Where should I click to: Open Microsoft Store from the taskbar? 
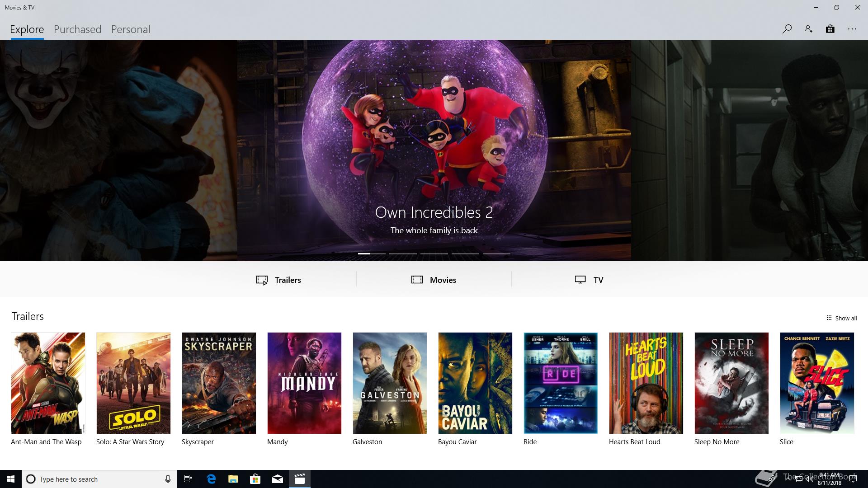click(x=255, y=479)
